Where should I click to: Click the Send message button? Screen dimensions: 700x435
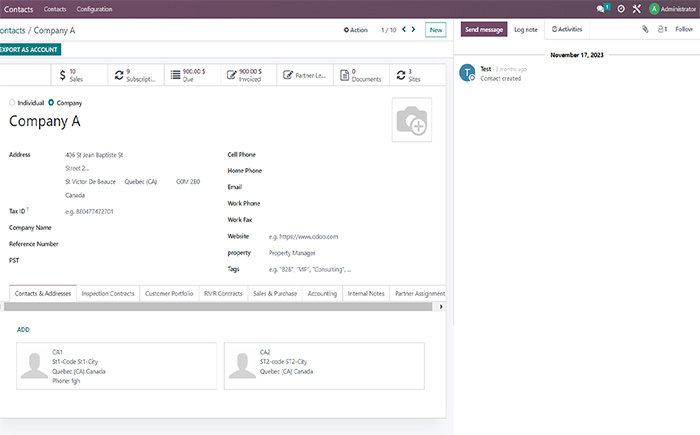coord(484,29)
